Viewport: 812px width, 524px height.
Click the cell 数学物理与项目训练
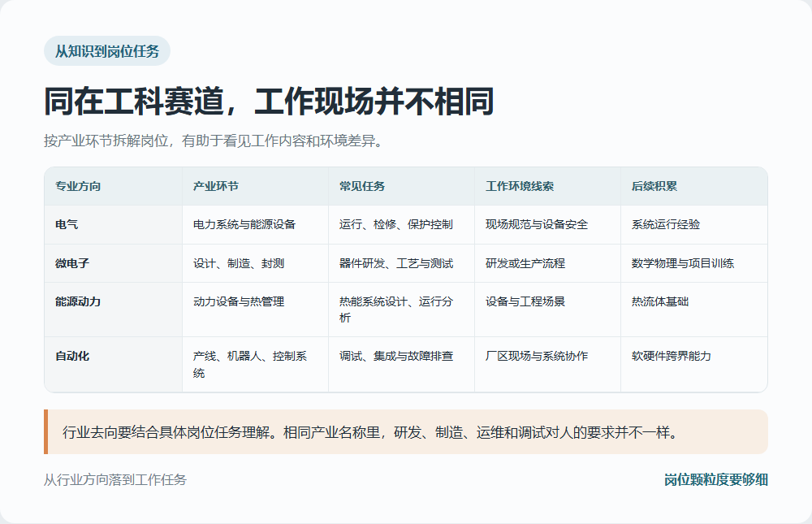(x=694, y=263)
